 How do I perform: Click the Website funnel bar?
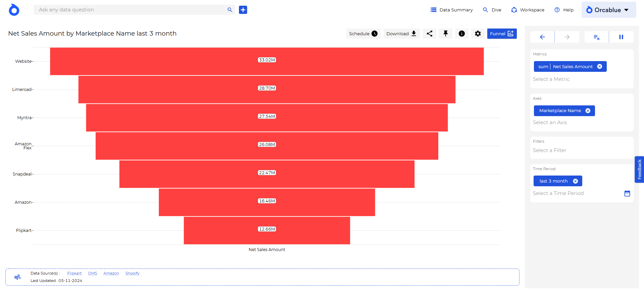[267, 61]
